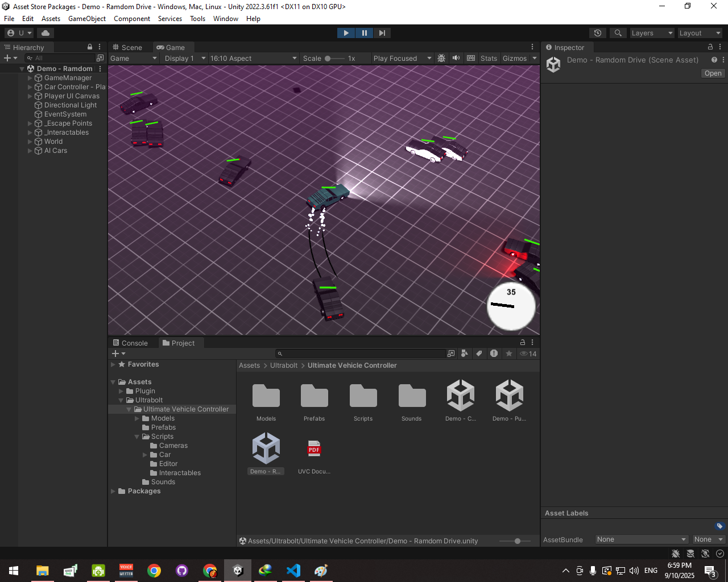
Task: Pause the running game
Action: [x=364, y=33]
